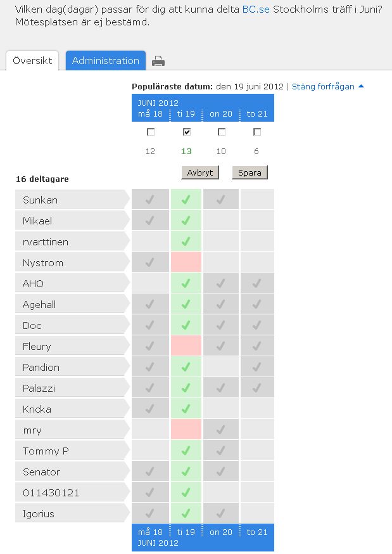Click Pandion's gray checkmark for Thursday 21
Image resolution: width=392 pixels, height=554 pixels.
tap(256, 367)
